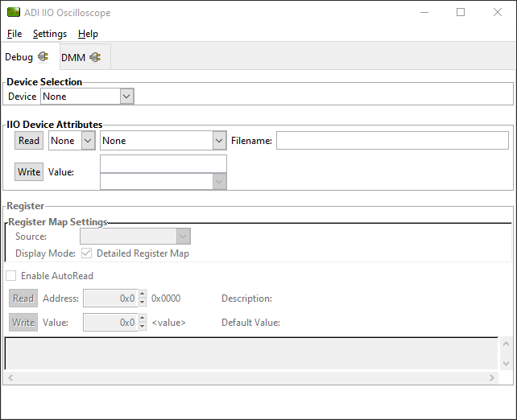Click the Filename input field
This screenshot has width=517, height=420.
[392, 141]
